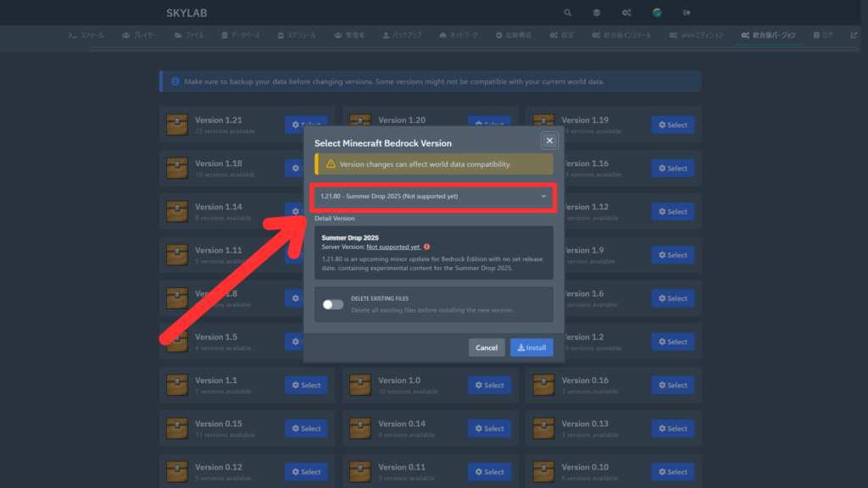Select the 統合版バージョン tab
Image resolution: width=868 pixels, height=488 pixels.
point(768,35)
